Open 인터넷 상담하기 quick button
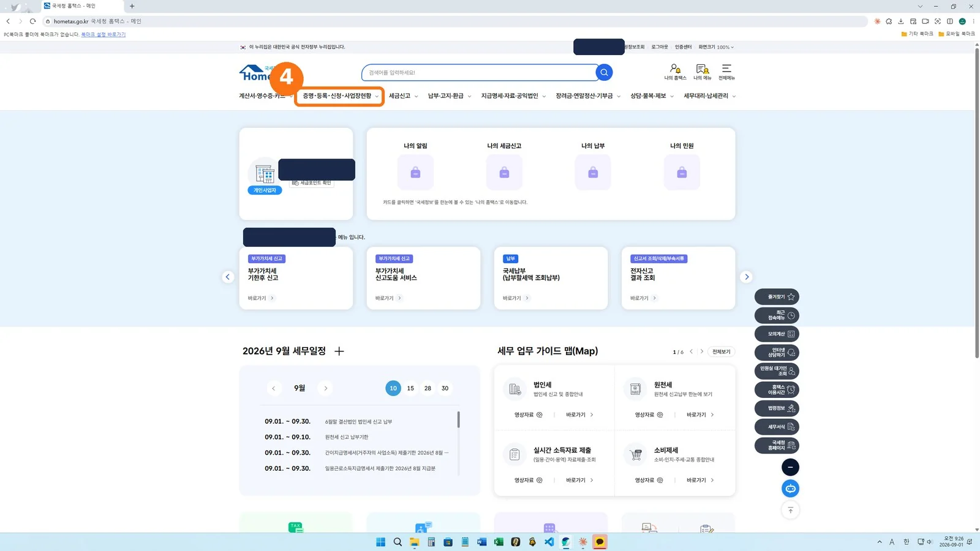Viewport: 980px width, 551px height. (777, 353)
